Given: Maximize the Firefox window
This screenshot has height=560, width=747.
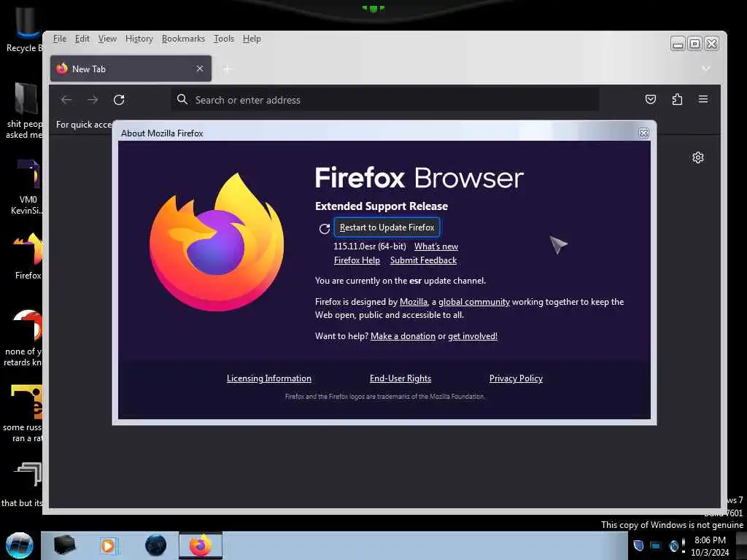Looking at the screenshot, I should 694,44.
